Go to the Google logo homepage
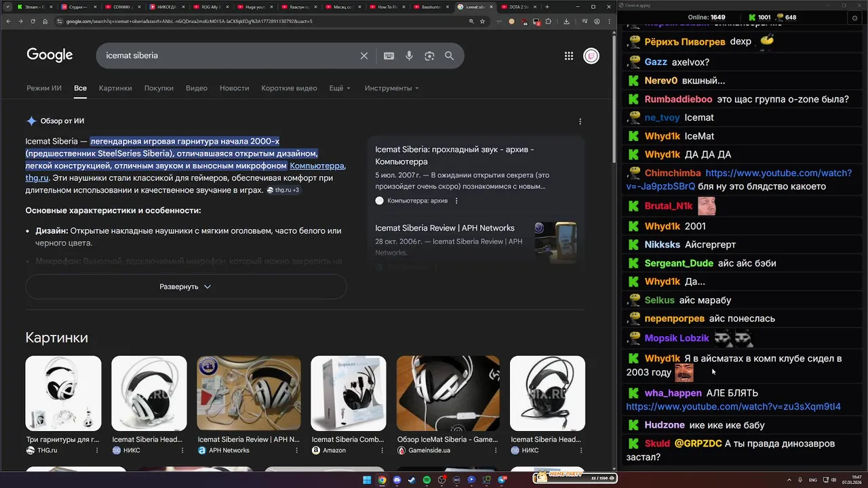 tap(50, 56)
